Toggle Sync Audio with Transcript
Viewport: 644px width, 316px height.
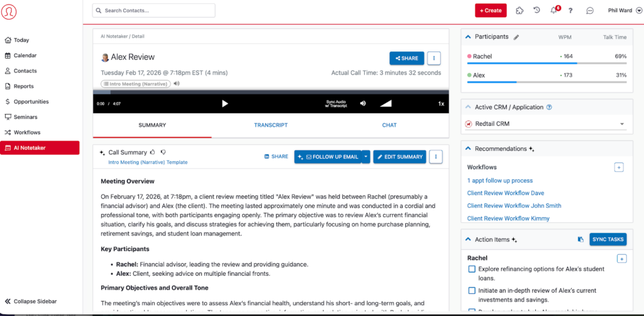(x=336, y=103)
